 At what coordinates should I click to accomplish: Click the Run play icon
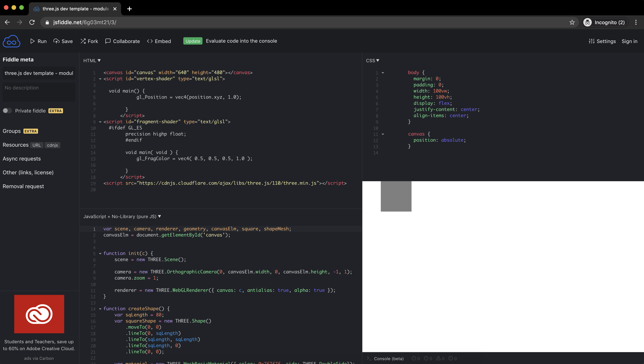pos(32,41)
